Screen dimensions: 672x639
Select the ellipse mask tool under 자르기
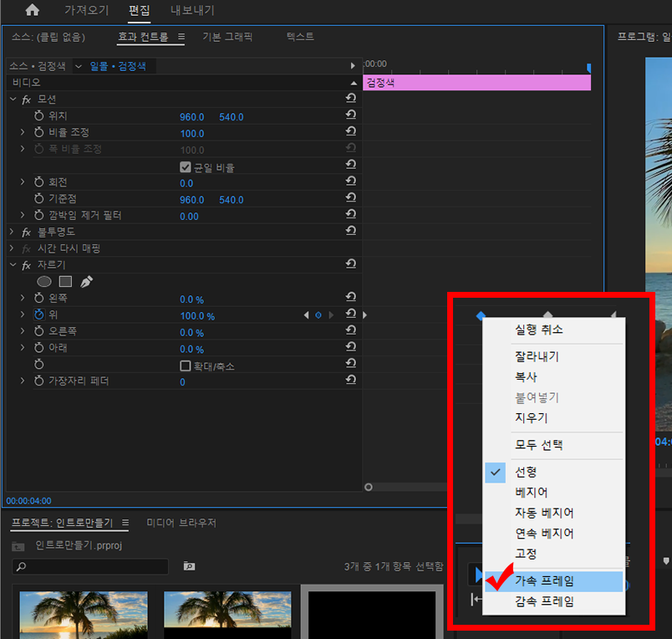point(44,282)
